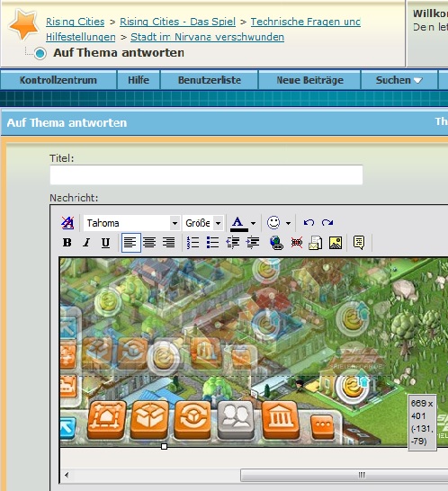Wrap selection in quote tags icon
Image resolution: width=448 pixels, height=491 pixels.
click(x=359, y=243)
